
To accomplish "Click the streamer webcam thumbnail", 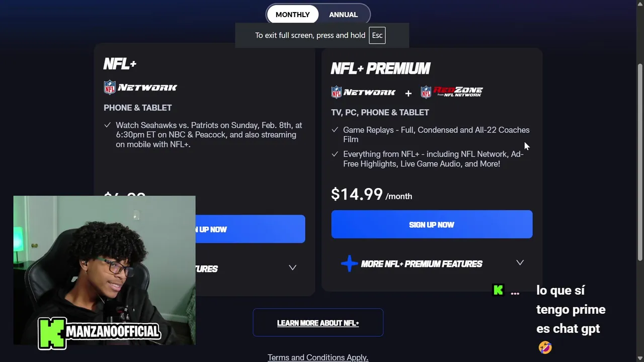I will (104, 270).
